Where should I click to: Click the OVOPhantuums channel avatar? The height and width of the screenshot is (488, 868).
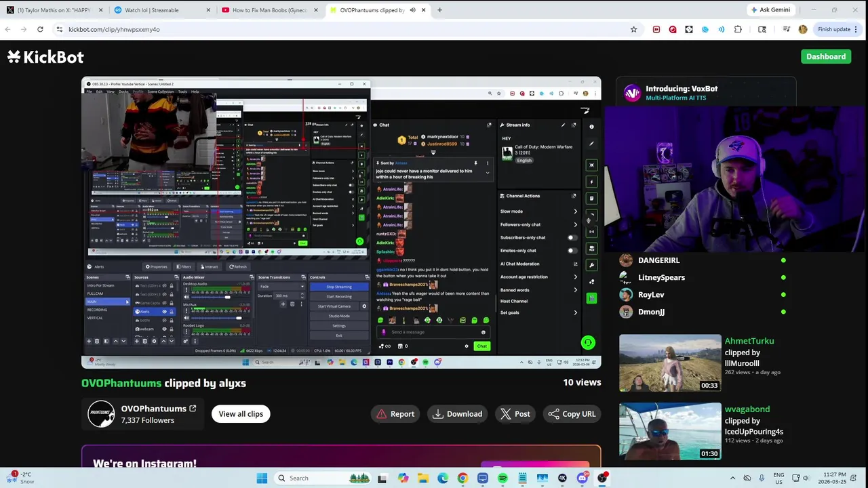101,414
